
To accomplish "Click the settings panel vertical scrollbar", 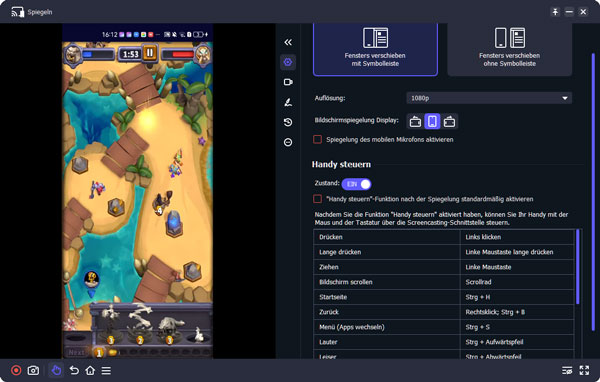I will click(593, 191).
